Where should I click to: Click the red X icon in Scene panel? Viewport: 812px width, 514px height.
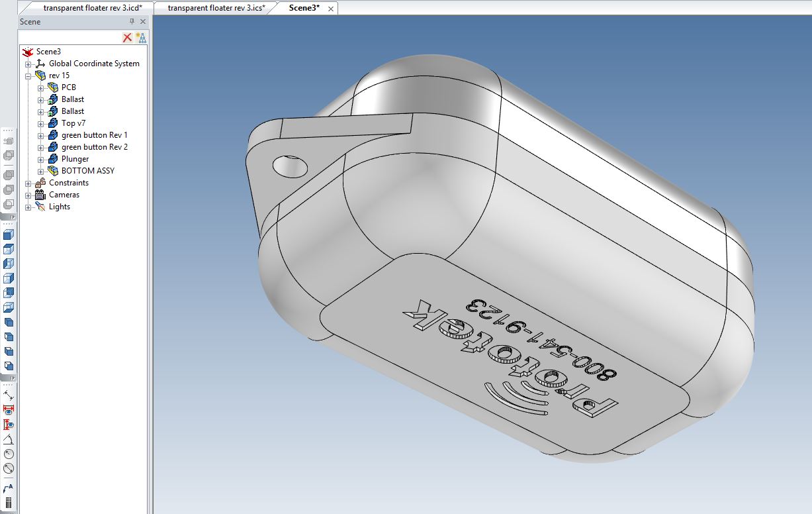tap(127, 38)
